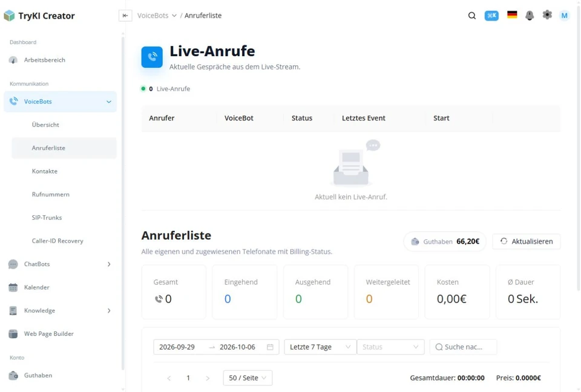
Task: Click the Arbeitsbereich gauge icon
Action: tap(13, 60)
